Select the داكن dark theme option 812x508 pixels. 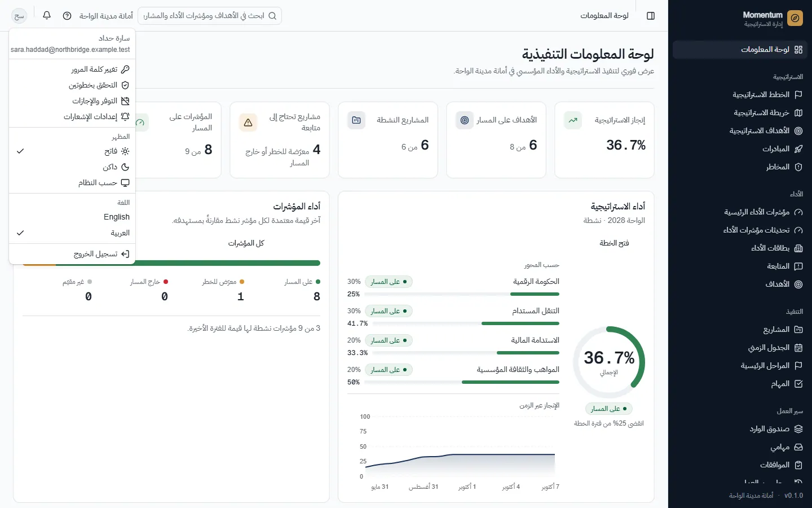[x=72, y=167]
